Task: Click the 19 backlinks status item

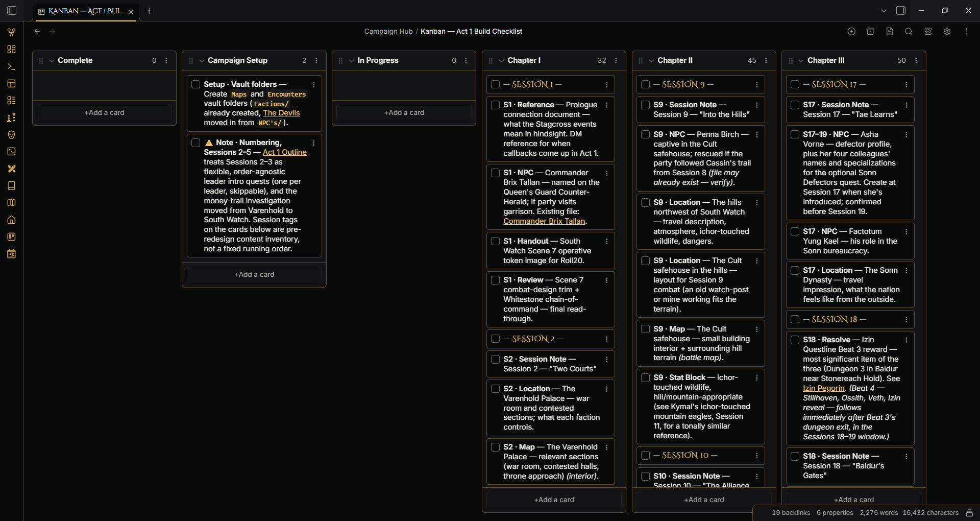Action: coord(791,513)
